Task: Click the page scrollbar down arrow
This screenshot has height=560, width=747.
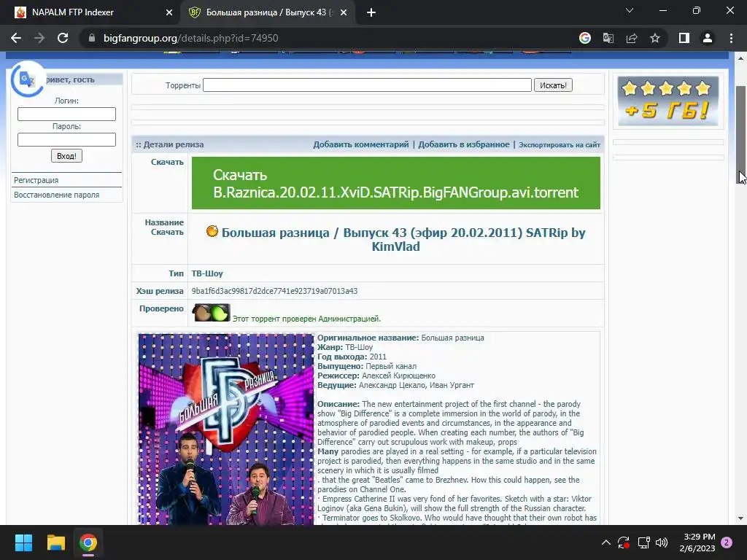Action: pos(741,518)
